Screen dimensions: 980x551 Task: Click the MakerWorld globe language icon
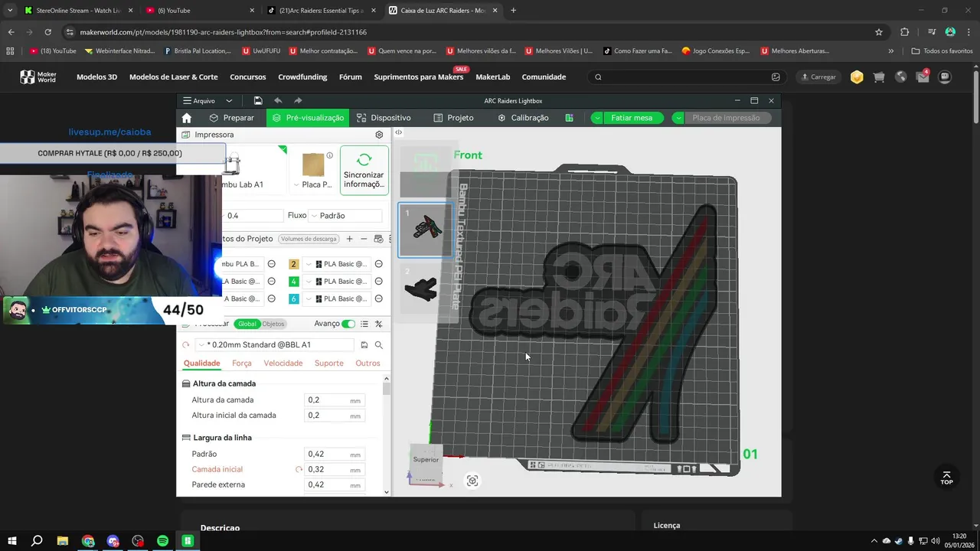pyautogui.click(x=901, y=77)
